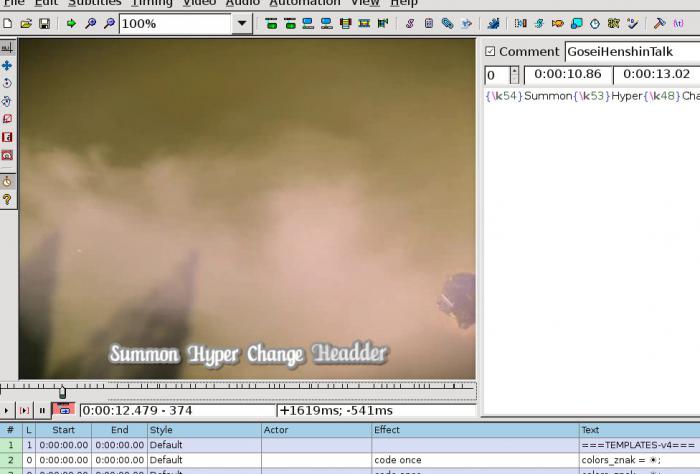This screenshot has height=474, width=700.
Task: Select vector clip tool
Action: coord(7,155)
